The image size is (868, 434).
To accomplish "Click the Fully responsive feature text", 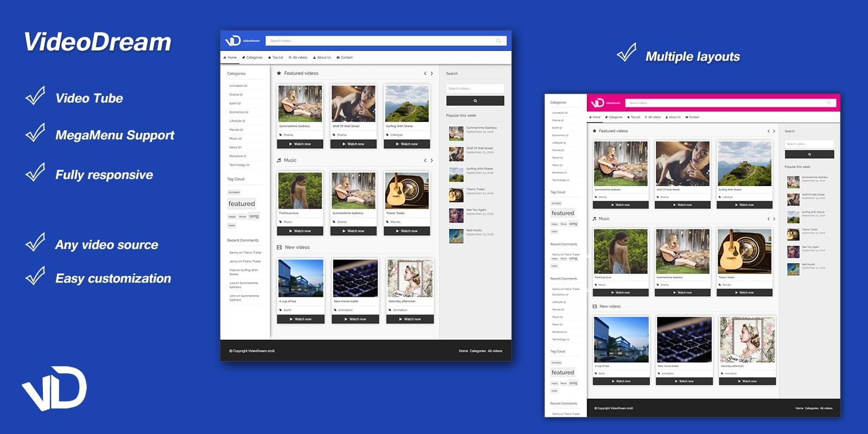I will click(x=104, y=175).
